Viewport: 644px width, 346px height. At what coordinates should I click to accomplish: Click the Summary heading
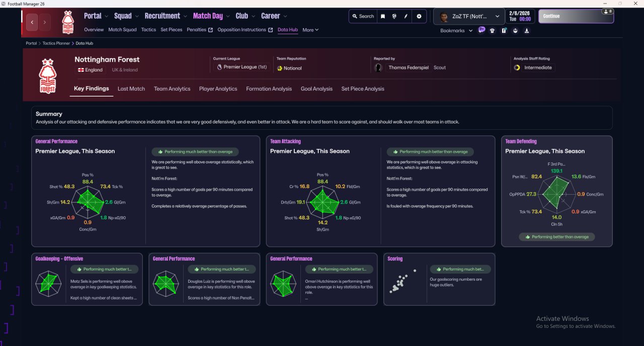click(49, 114)
